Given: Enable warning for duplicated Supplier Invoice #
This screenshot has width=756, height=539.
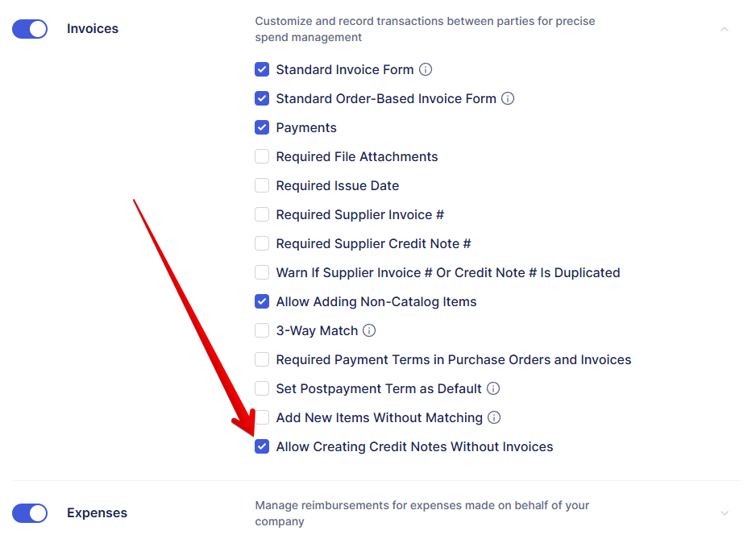Looking at the screenshot, I should (x=262, y=272).
